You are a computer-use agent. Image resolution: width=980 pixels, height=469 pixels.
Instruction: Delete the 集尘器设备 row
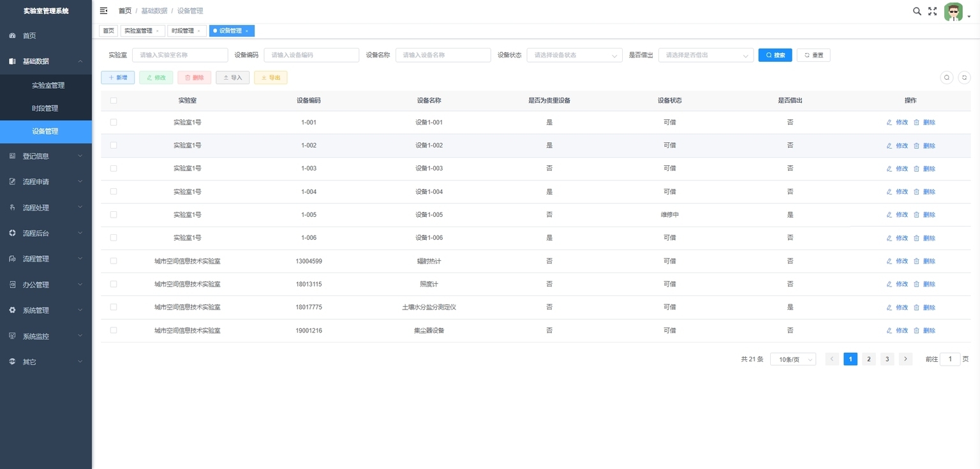[x=924, y=331]
